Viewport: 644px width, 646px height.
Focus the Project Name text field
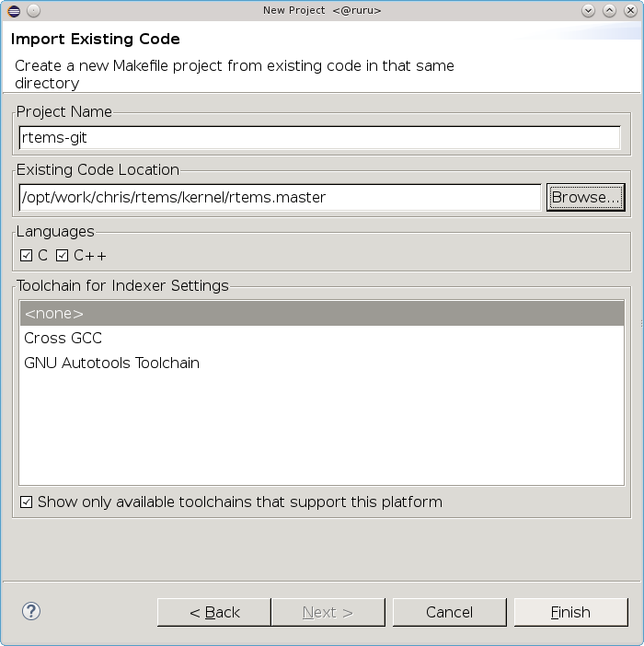tap(319, 137)
